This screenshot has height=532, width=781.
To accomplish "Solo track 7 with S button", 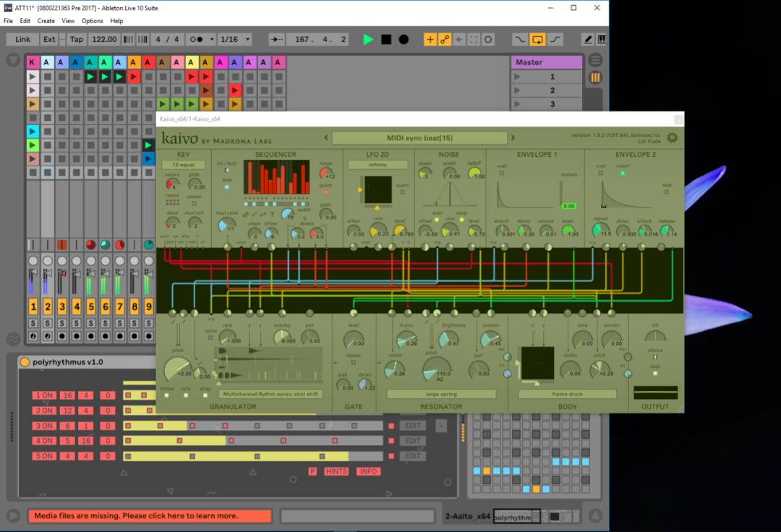I will tap(119, 323).
